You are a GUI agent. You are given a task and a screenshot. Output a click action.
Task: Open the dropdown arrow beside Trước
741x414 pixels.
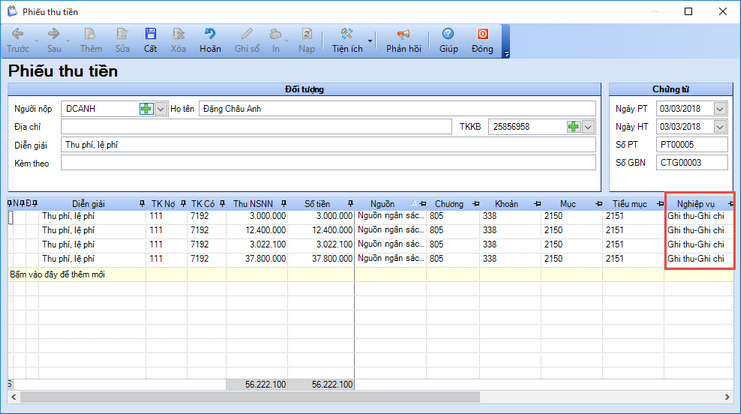(x=36, y=41)
